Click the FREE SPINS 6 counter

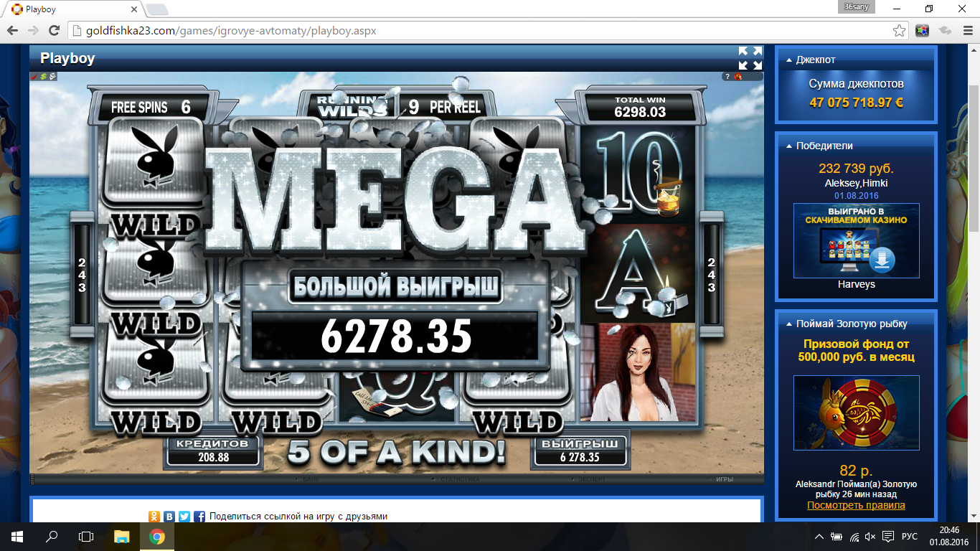pyautogui.click(x=151, y=108)
